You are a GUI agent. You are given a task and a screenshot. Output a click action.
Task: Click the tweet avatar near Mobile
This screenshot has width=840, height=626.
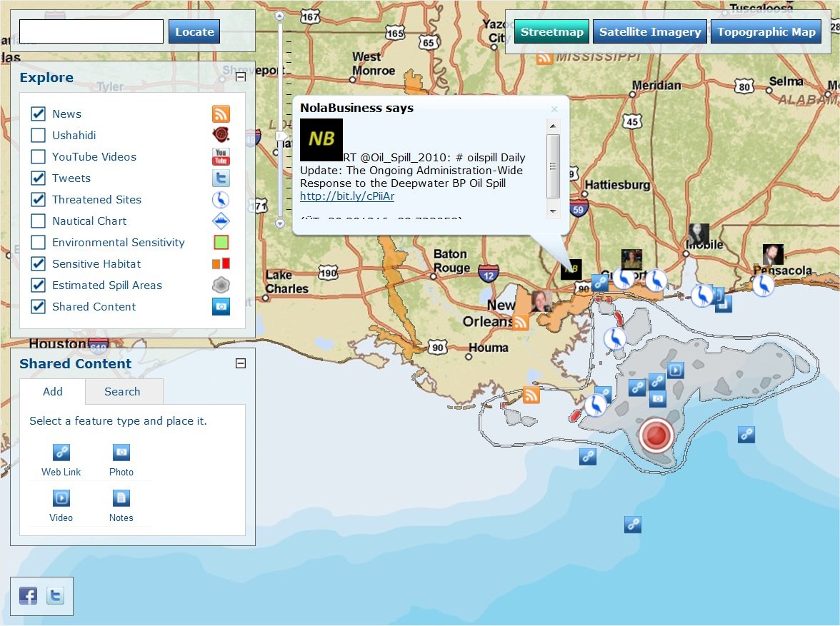click(699, 234)
